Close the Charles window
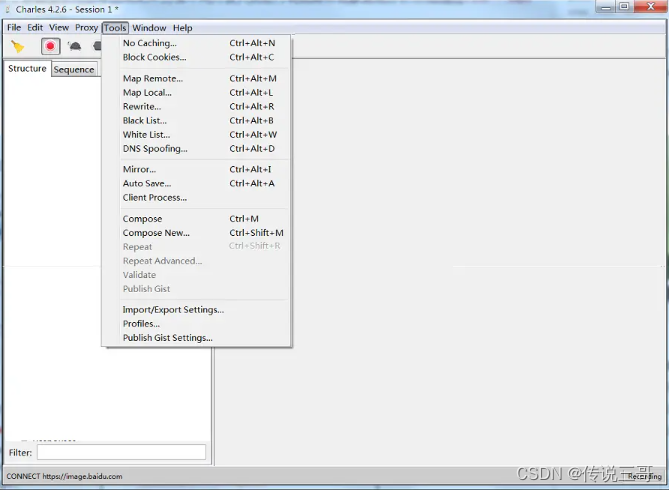This screenshot has height=492, width=669. [x=651, y=6]
